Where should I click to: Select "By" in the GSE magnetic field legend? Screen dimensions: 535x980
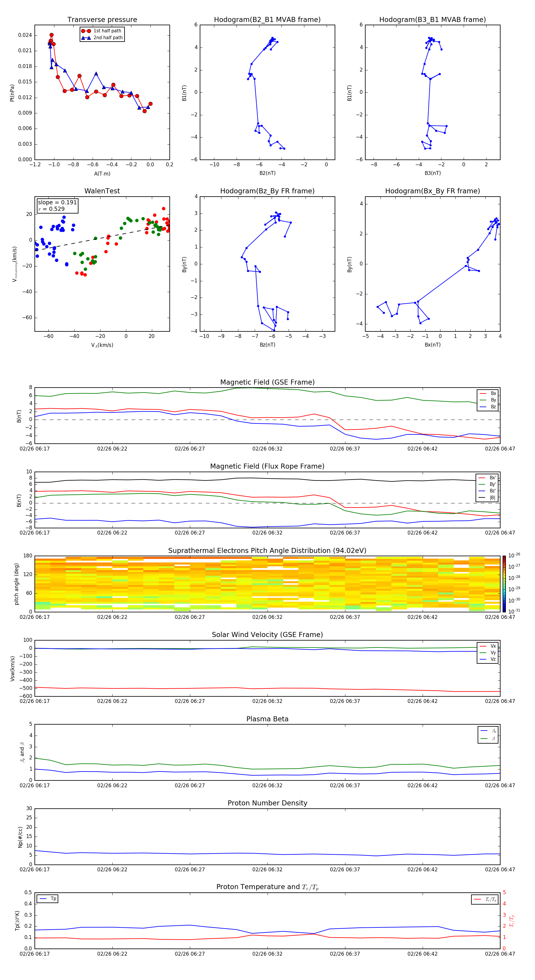488,400
